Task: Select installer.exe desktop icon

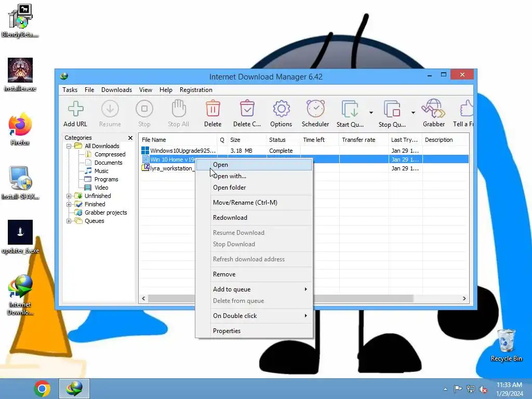Action: [x=20, y=75]
